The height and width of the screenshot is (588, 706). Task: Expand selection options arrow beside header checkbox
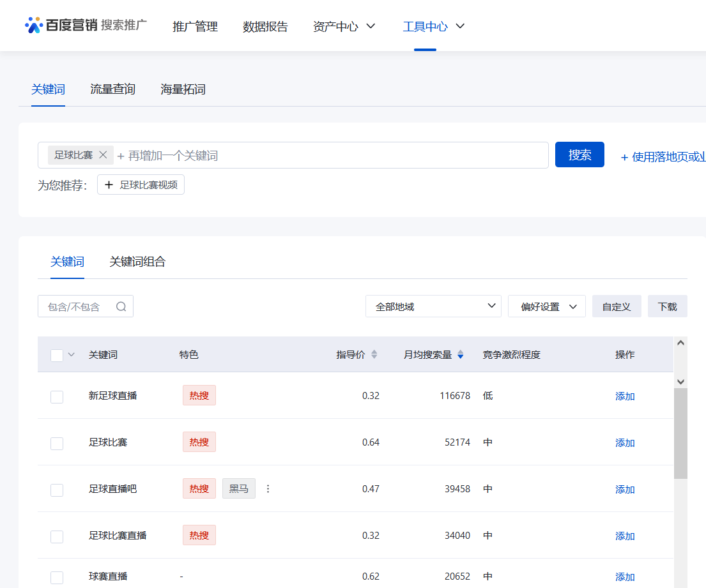[x=71, y=354]
